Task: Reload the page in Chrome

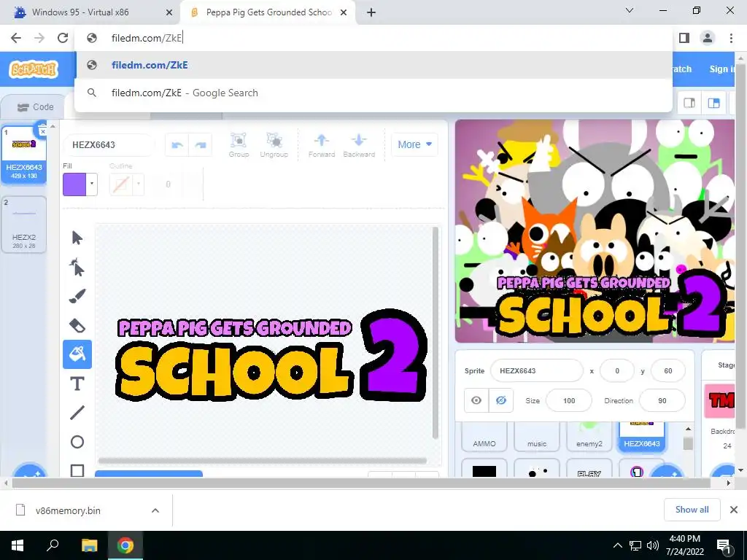Action: [63, 38]
